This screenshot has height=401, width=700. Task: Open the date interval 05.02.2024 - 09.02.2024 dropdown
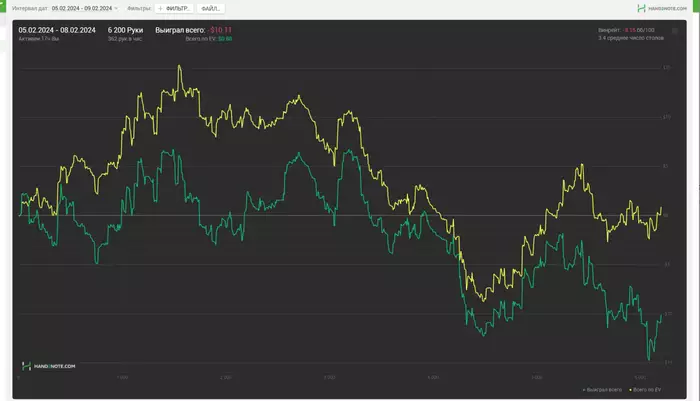84,8
